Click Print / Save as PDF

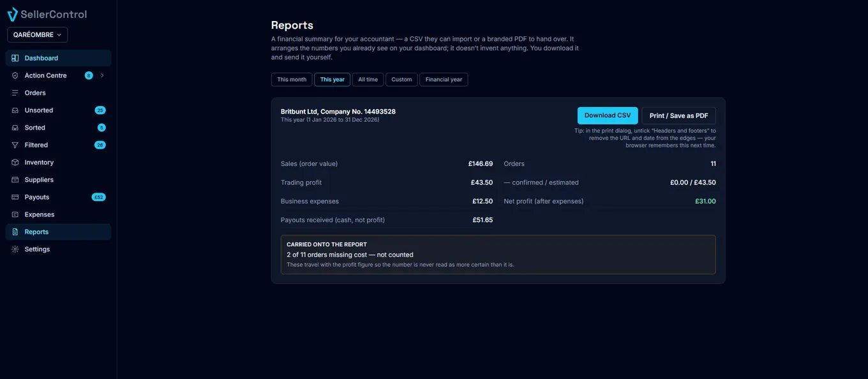(678, 115)
